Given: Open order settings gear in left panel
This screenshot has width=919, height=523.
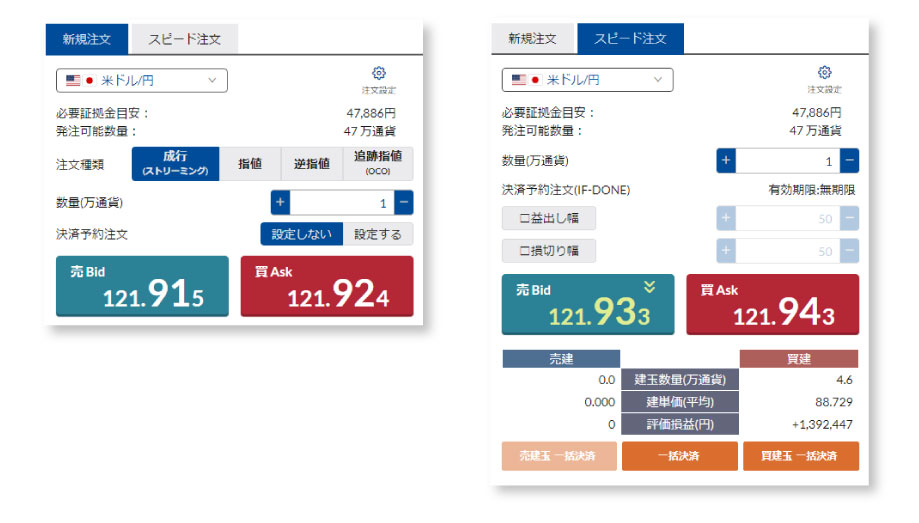Looking at the screenshot, I should pos(378,74).
